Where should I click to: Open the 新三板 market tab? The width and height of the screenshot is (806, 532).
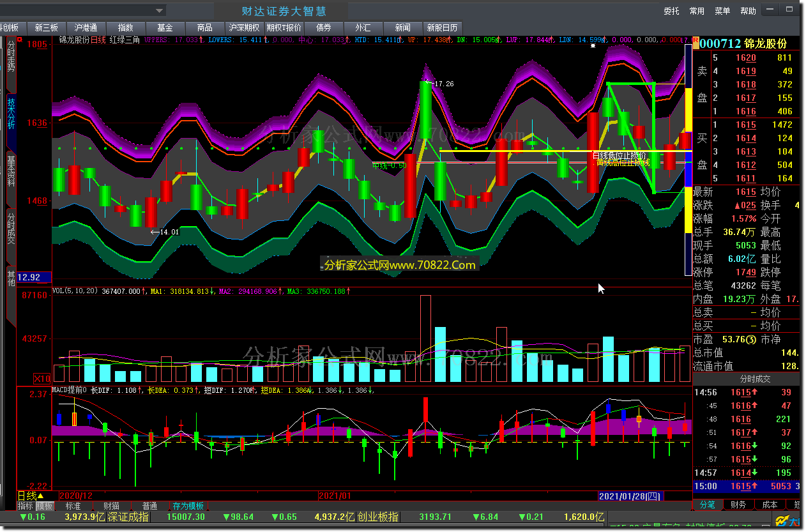46,28
